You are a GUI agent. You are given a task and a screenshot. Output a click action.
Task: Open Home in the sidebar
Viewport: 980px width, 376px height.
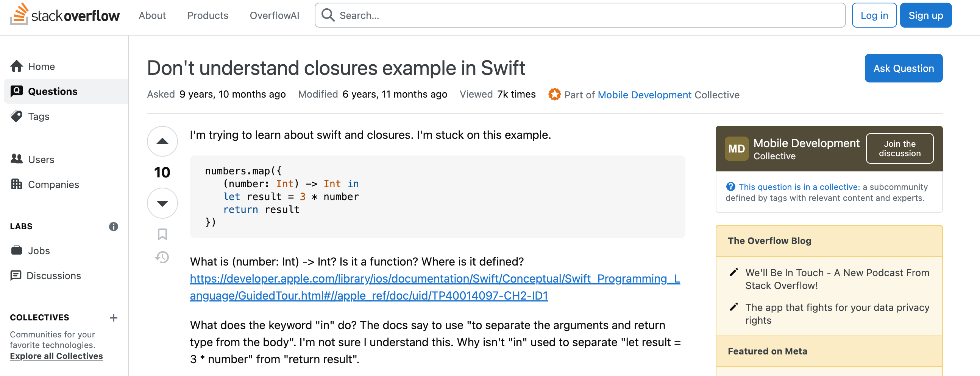coord(66,66)
